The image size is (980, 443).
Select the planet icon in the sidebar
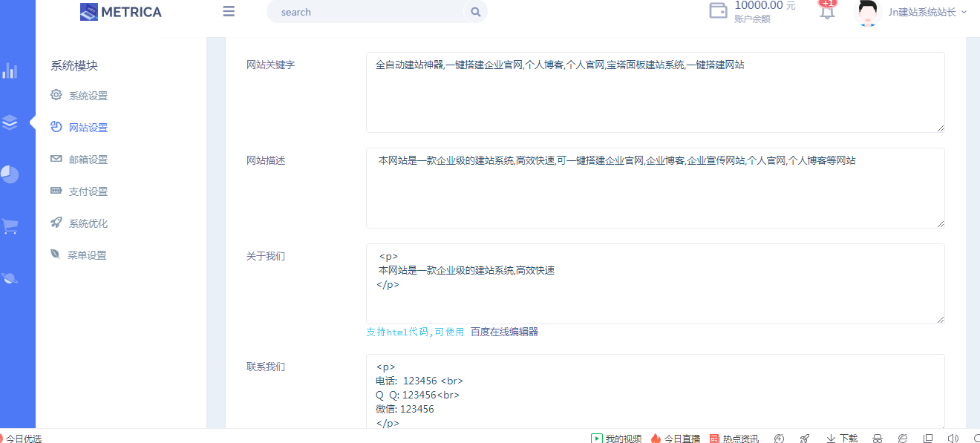click(x=11, y=278)
